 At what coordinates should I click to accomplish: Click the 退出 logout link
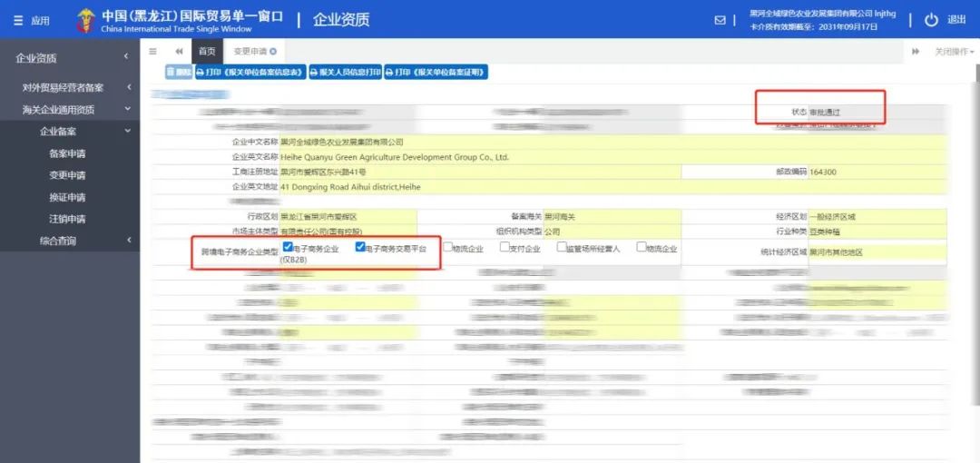956,20
